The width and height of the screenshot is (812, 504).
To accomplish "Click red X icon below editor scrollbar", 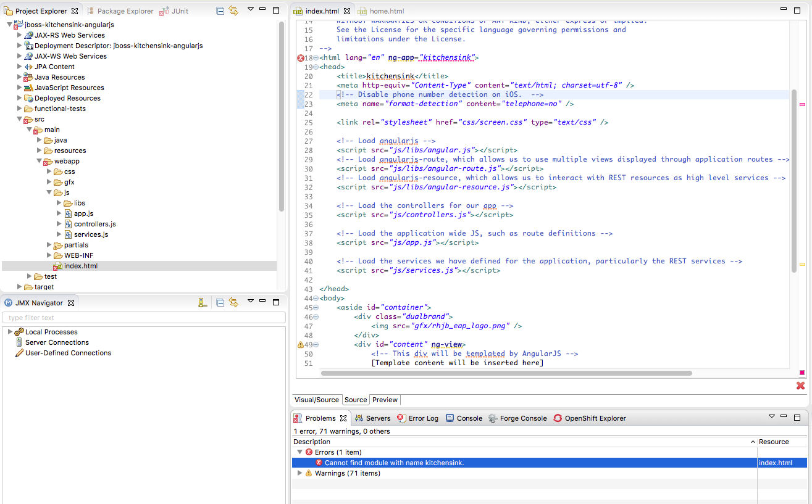I will click(x=800, y=386).
